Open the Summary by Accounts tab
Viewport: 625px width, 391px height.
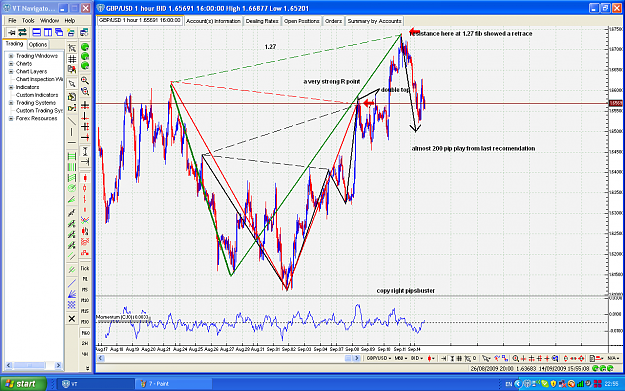click(374, 21)
